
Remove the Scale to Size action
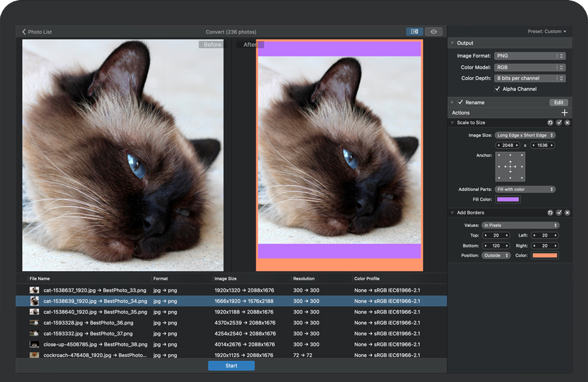tap(567, 123)
